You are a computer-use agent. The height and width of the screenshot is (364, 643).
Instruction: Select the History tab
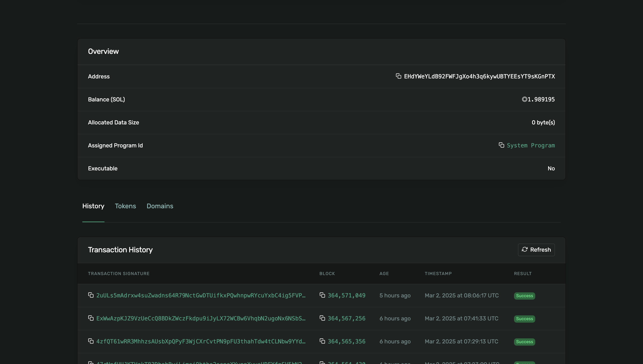[x=93, y=206]
